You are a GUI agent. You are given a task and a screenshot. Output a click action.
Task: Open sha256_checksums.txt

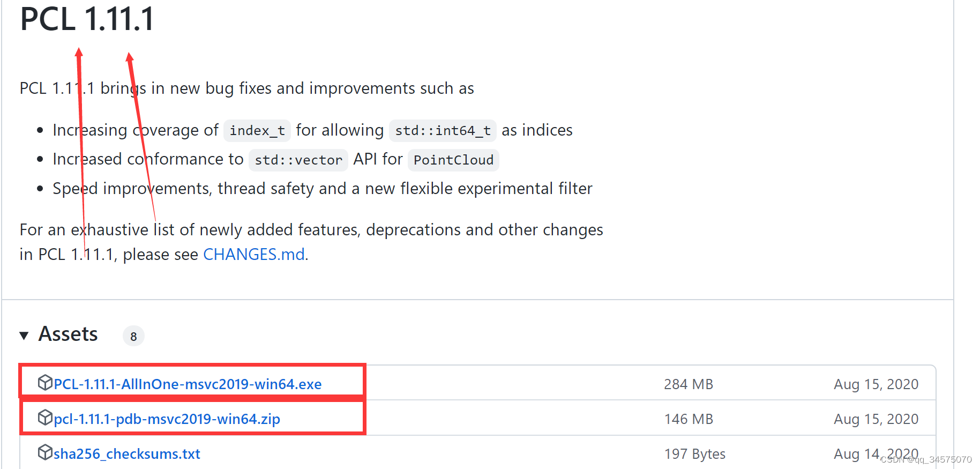coord(127,453)
